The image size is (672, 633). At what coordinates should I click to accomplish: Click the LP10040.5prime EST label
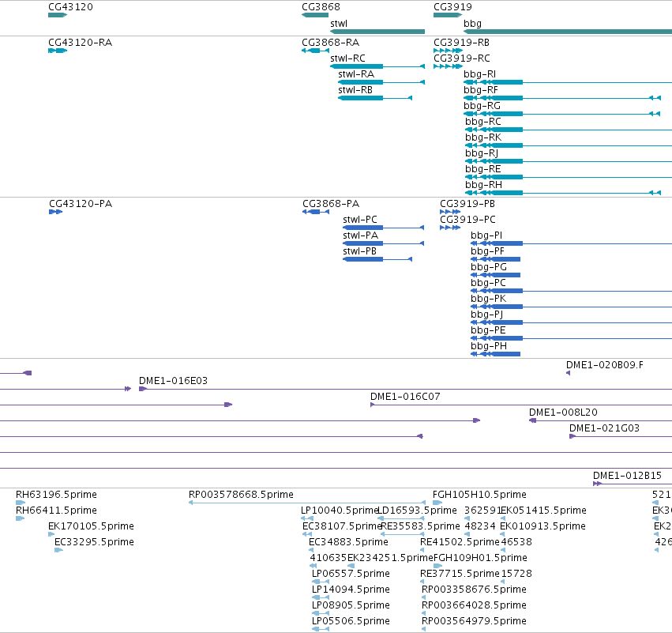point(339,511)
